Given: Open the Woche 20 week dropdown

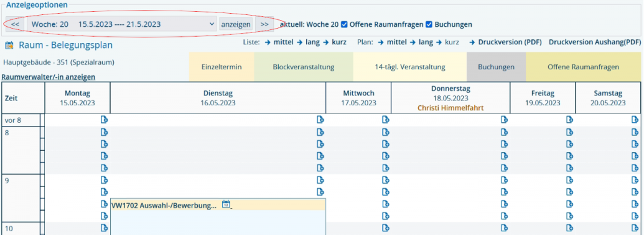Looking at the screenshot, I should [x=122, y=24].
